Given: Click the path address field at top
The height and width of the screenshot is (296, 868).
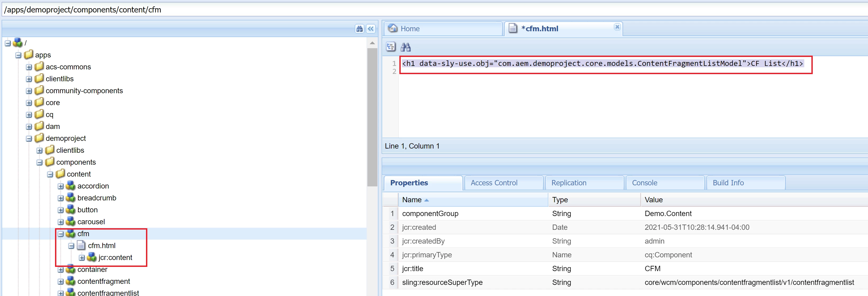Looking at the screenshot, I should [404, 10].
